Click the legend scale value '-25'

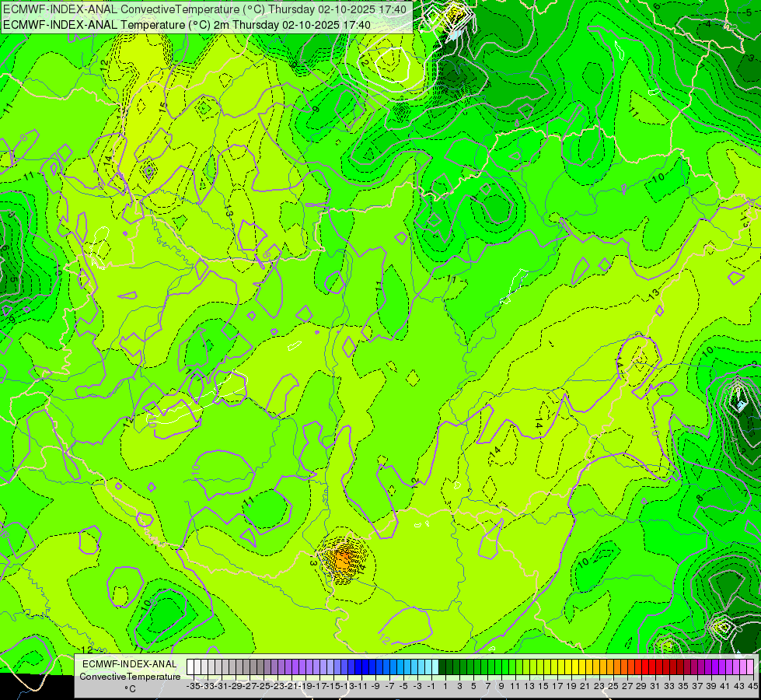click(264, 687)
